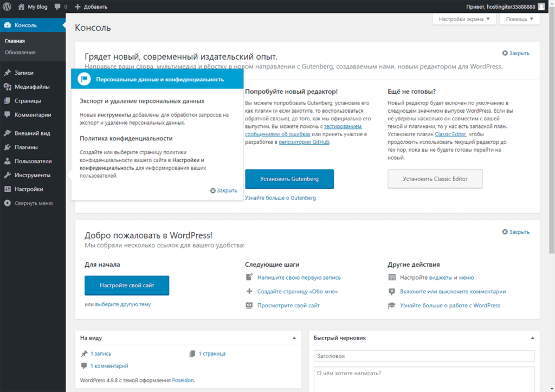This screenshot has width=555, height=392.
Task: Click the Настройте свой сайт button
Action: [x=127, y=285]
